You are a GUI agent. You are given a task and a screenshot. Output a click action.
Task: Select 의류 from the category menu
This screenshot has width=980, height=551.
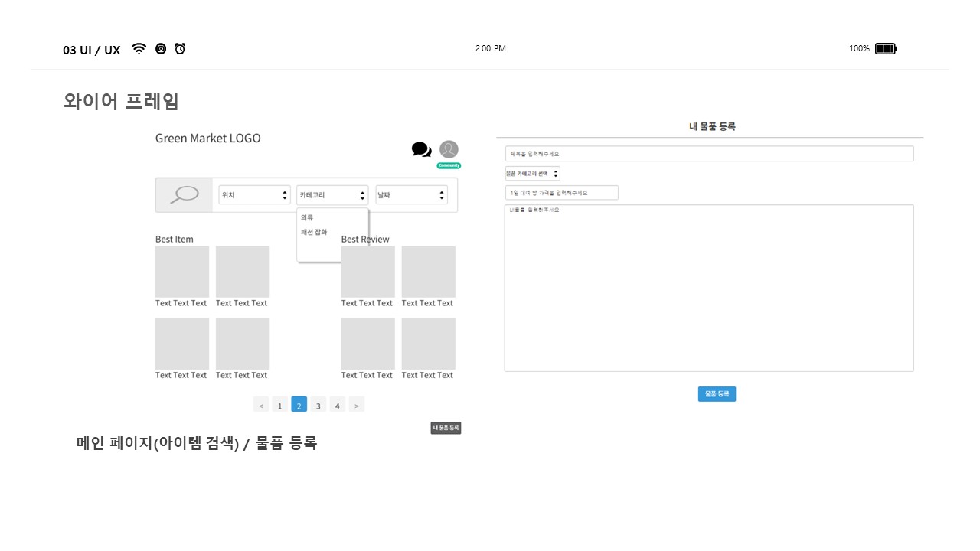306,217
